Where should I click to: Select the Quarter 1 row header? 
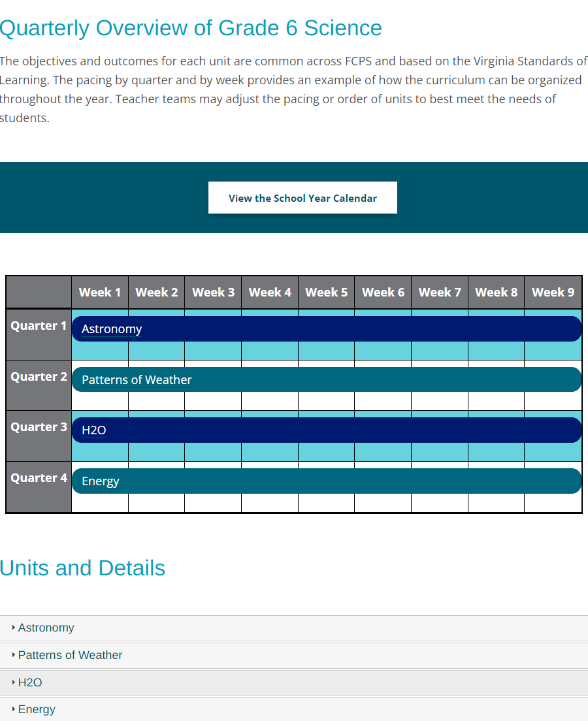tap(39, 334)
